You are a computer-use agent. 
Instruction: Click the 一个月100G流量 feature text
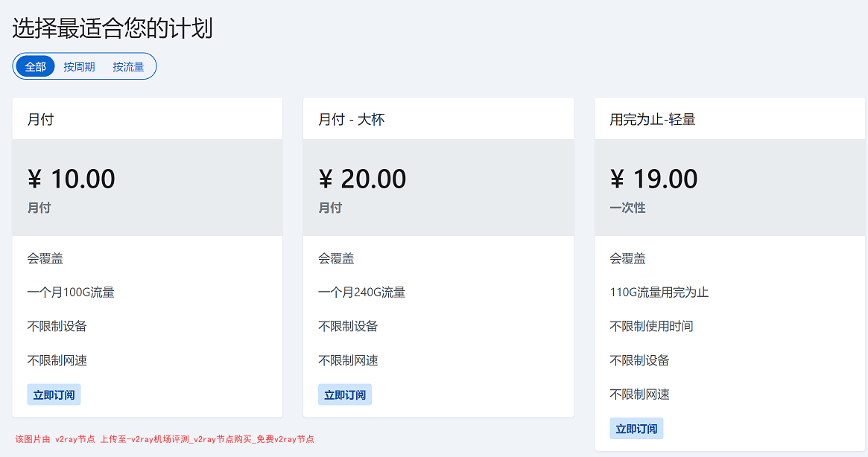(71, 292)
